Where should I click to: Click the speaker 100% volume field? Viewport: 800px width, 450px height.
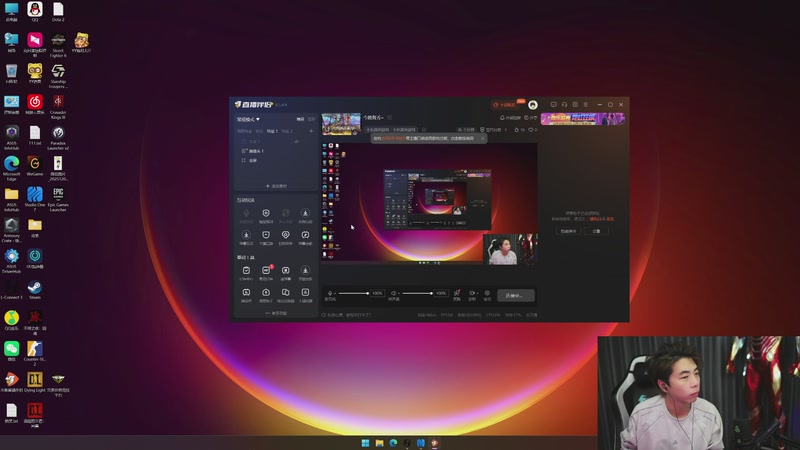[441, 293]
